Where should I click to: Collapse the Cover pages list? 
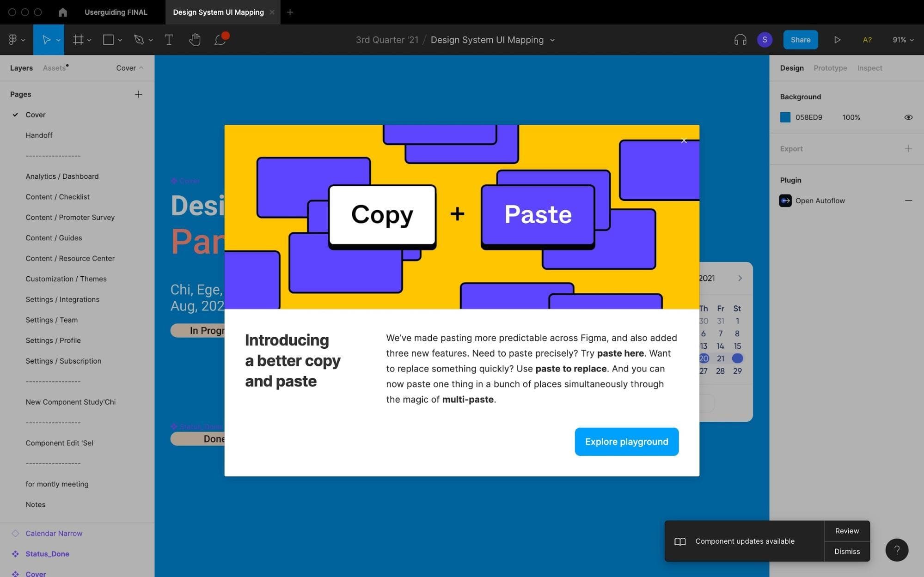130,68
